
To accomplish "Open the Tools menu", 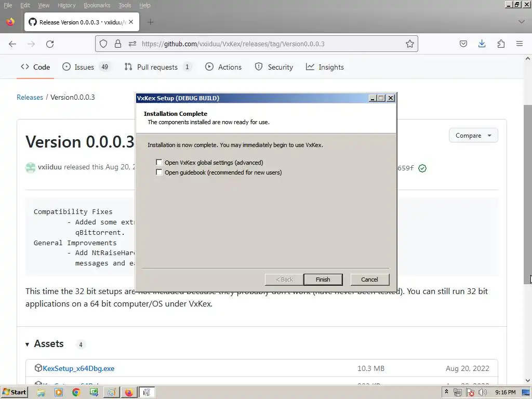I will click(125, 5).
